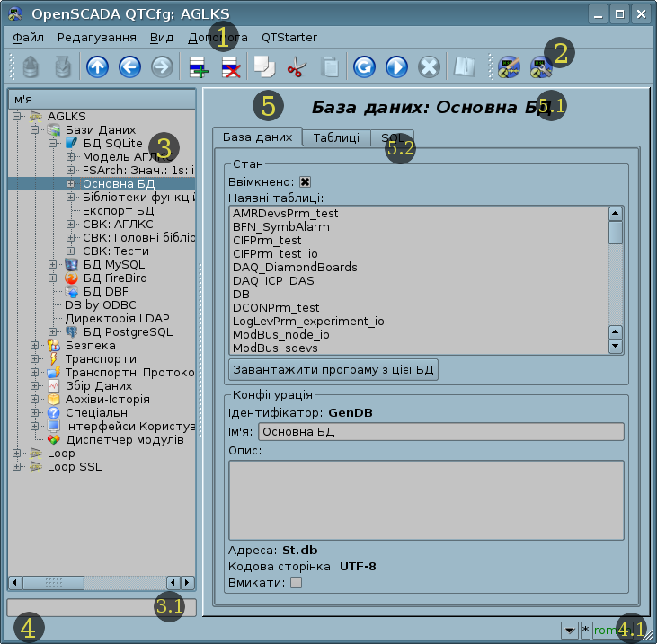This screenshot has height=644, width=657.
Task: Click the Безпека security icon
Action: click(x=54, y=346)
